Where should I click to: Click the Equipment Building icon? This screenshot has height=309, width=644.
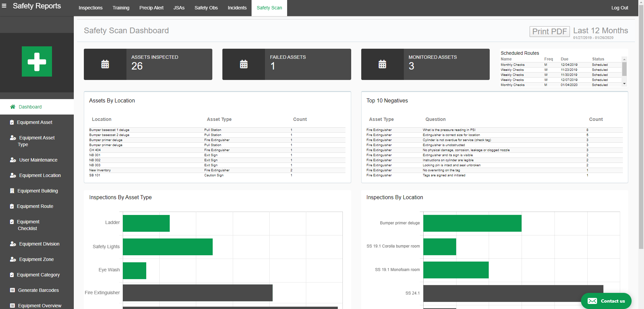12,191
